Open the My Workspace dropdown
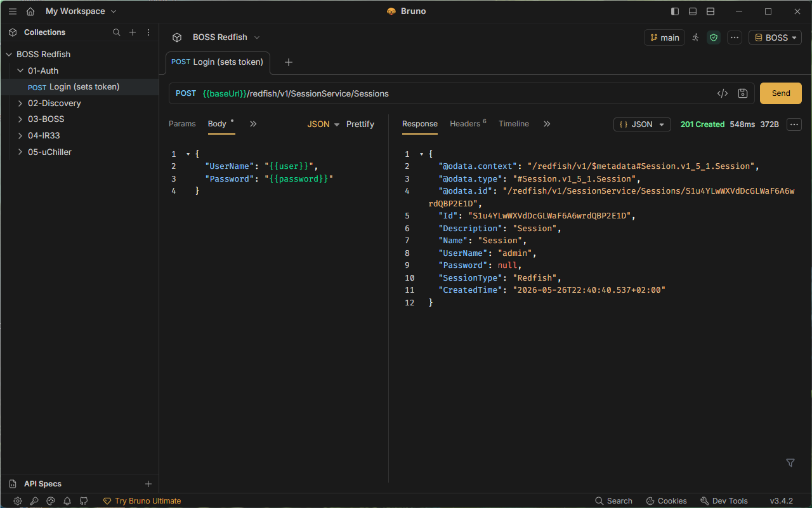 [81, 11]
